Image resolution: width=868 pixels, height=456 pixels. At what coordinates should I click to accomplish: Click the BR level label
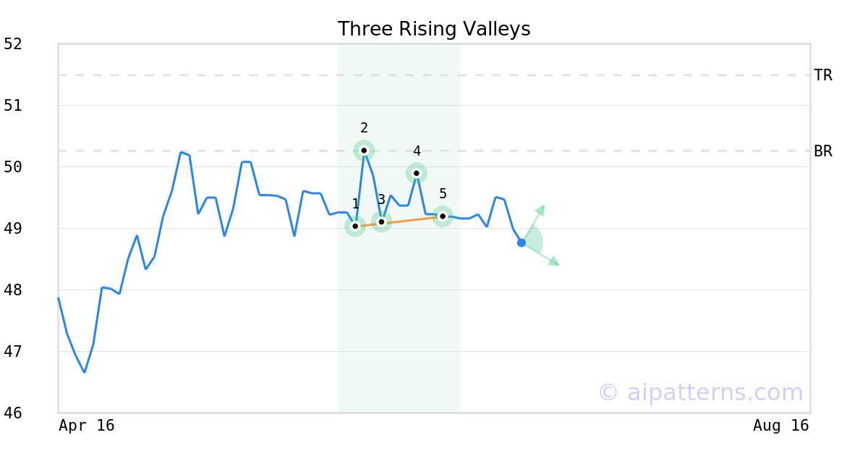point(823,151)
